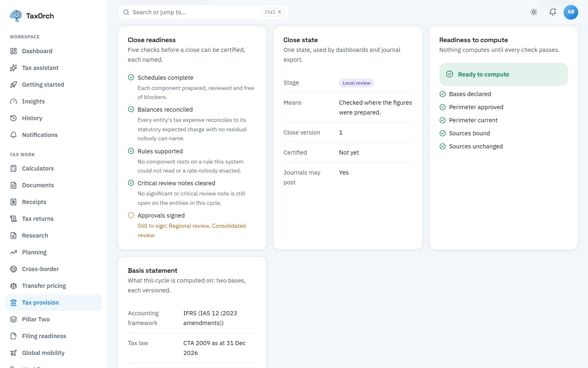
Task: Click the Global mobility plane icon
Action: tap(13, 353)
